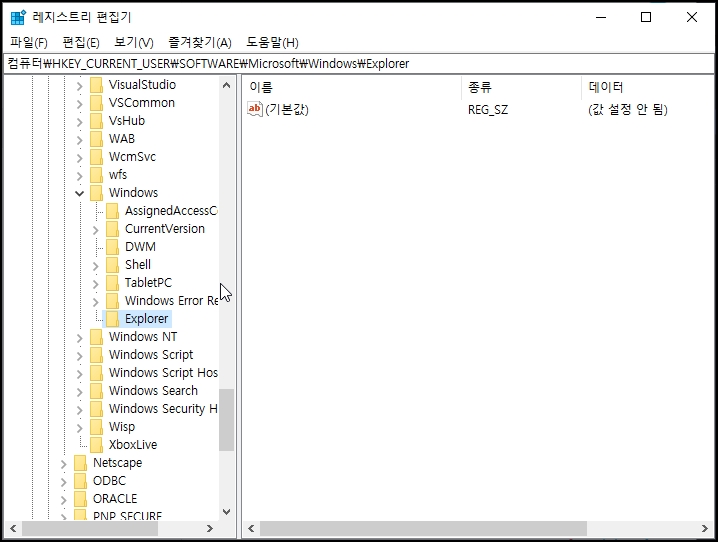Click the Netscape folder icon

point(81,463)
